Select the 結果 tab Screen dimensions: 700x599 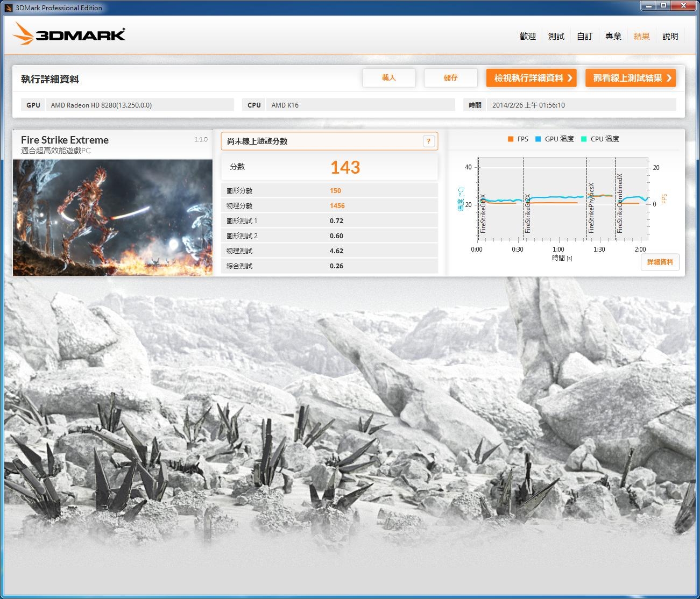tap(641, 36)
